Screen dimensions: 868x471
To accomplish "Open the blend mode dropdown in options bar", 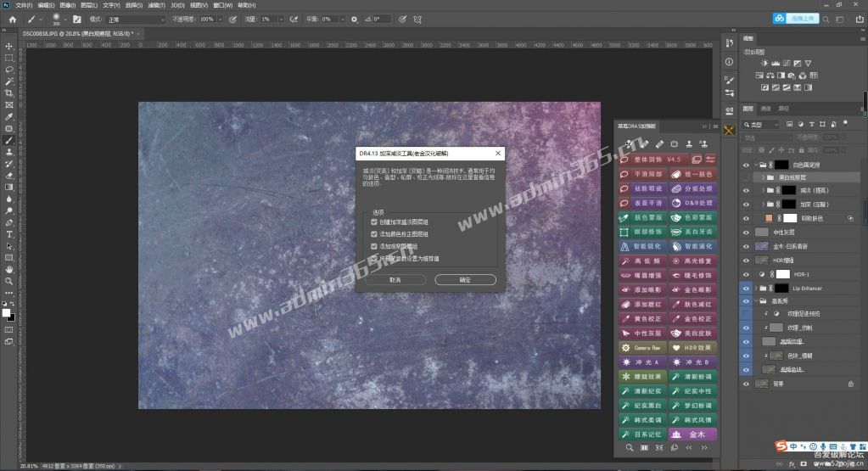I will [x=136, y=20].
